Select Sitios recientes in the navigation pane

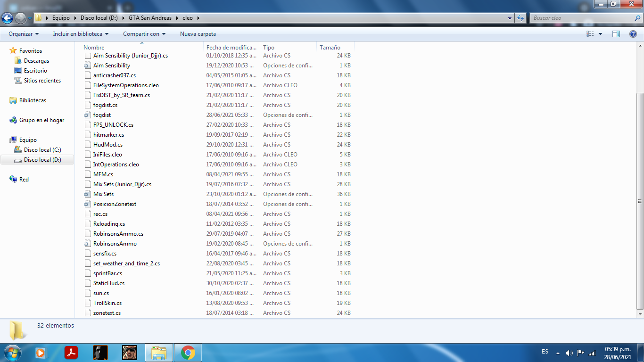pos(42,81)
